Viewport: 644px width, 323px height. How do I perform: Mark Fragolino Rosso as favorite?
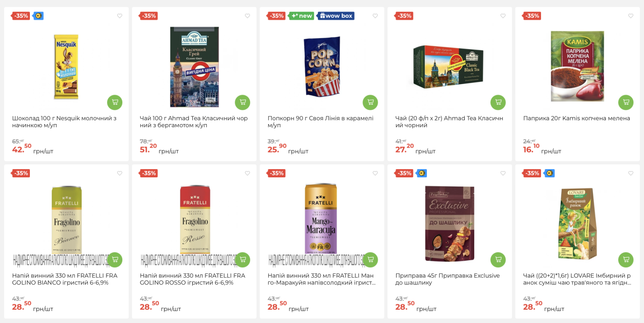pos(247,173)
